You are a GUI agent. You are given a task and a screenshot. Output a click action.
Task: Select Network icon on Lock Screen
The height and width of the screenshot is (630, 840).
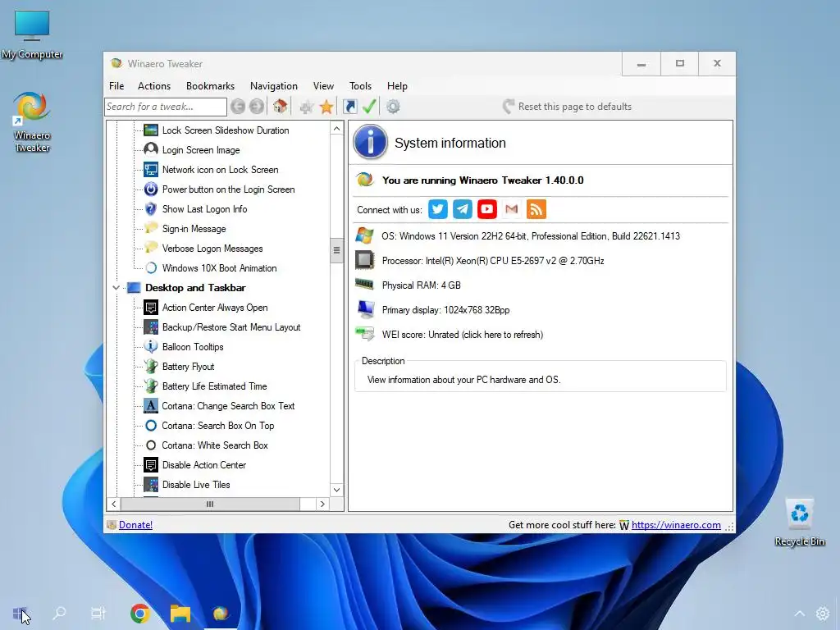point(220,170)
